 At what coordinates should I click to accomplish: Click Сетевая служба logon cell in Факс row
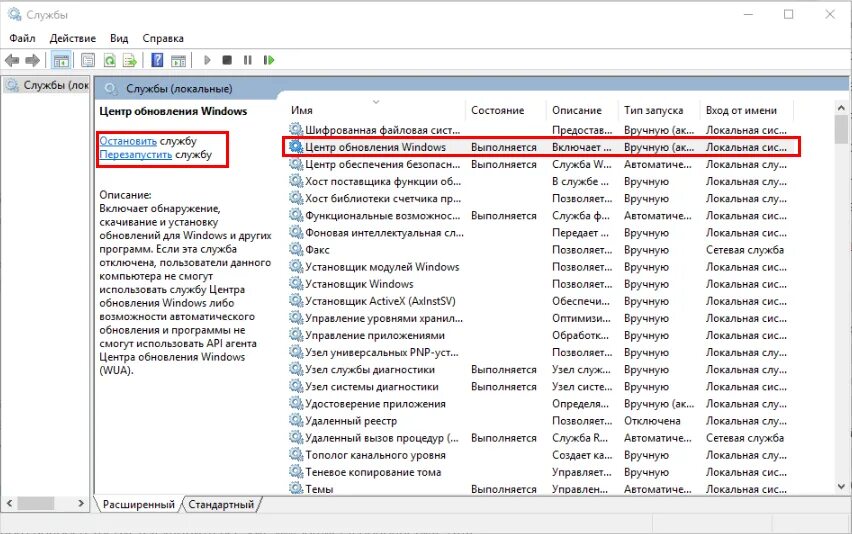(744, 249)
